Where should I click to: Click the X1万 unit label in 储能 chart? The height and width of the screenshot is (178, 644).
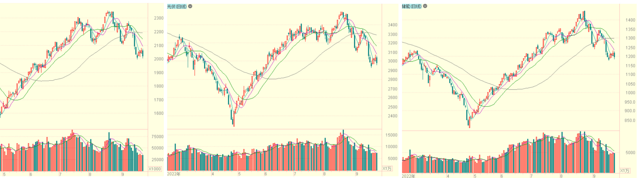[625, 171]
